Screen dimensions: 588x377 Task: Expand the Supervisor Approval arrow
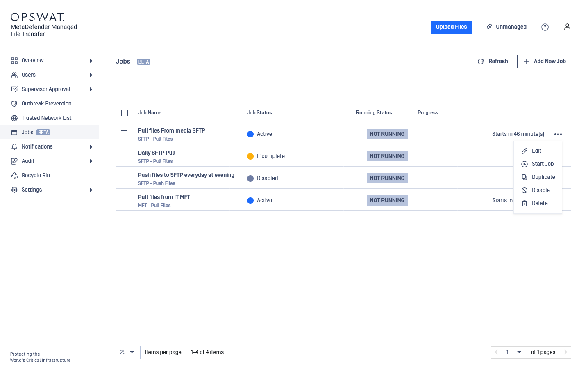click(x=91, y=89)
